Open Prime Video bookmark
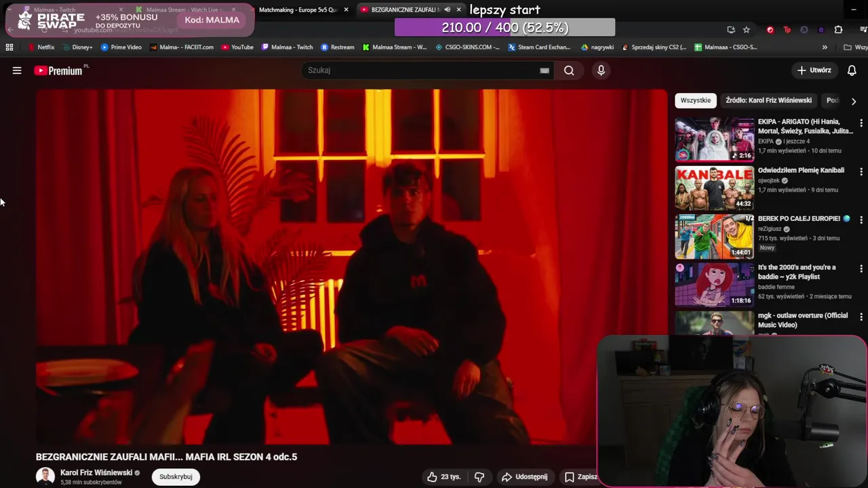868x488 pixels. 121,47
